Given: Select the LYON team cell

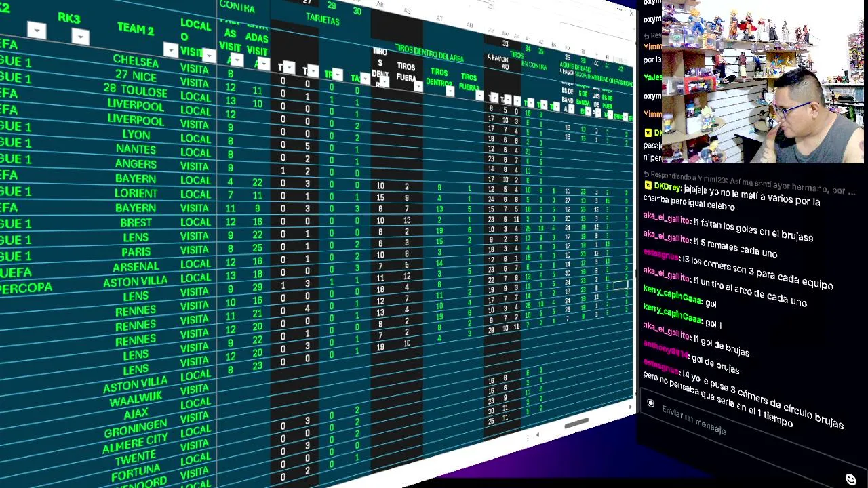Looking at the screenshot, I should pyautogui.click(x=136, y=135).
